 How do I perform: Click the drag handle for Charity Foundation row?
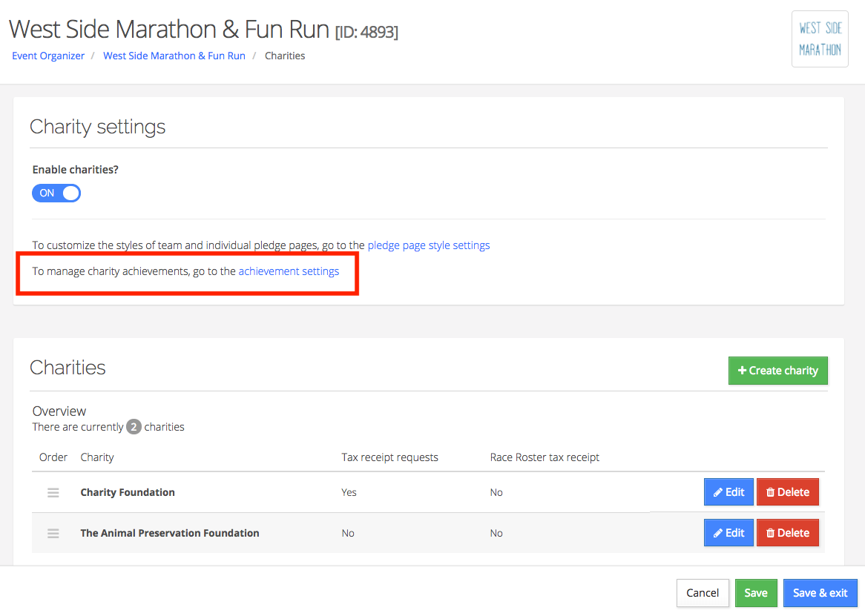tap(53, 493)
